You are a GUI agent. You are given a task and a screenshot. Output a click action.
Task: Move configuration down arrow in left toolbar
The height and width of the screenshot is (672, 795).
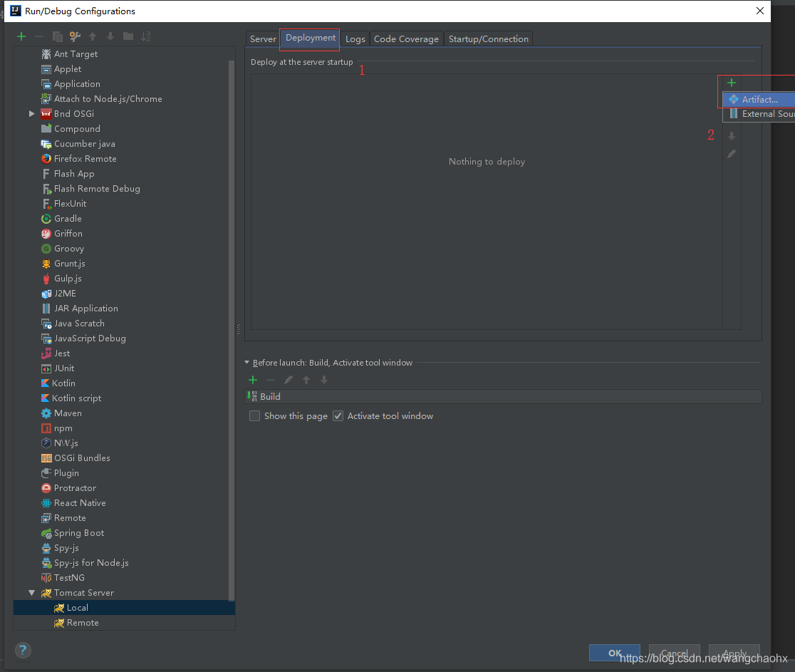pyautogui.click(x=110, y=36)
